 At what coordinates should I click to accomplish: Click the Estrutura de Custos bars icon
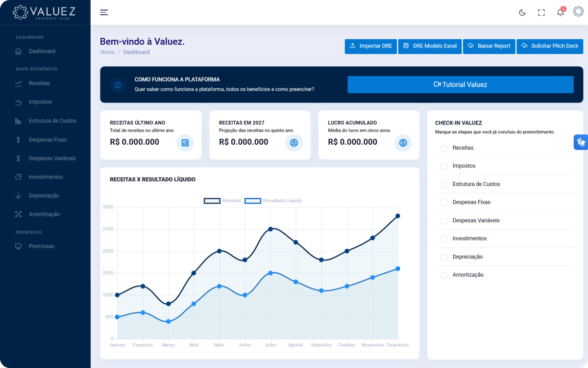18,121
